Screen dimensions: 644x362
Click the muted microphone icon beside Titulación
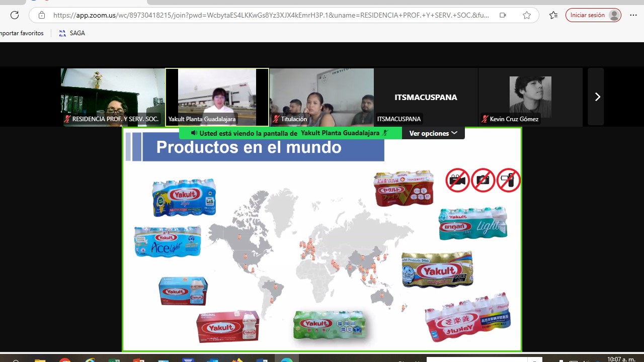coord(276,119)
